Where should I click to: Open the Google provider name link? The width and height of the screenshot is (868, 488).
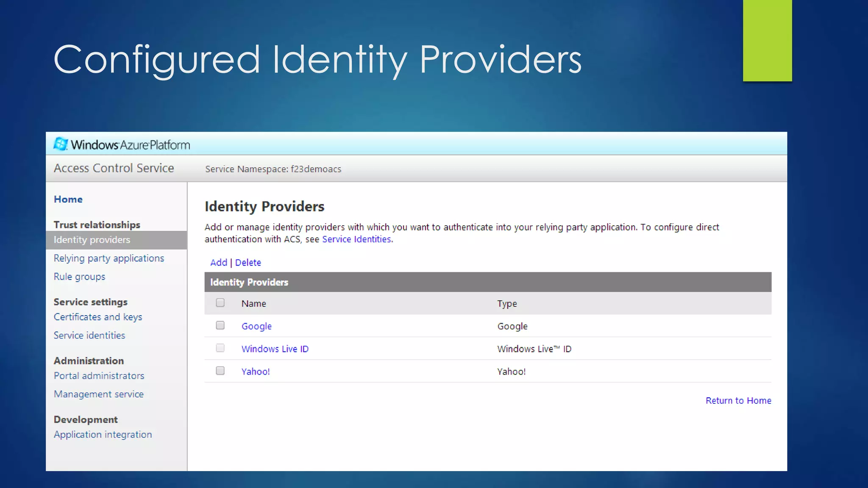(256, 326)
